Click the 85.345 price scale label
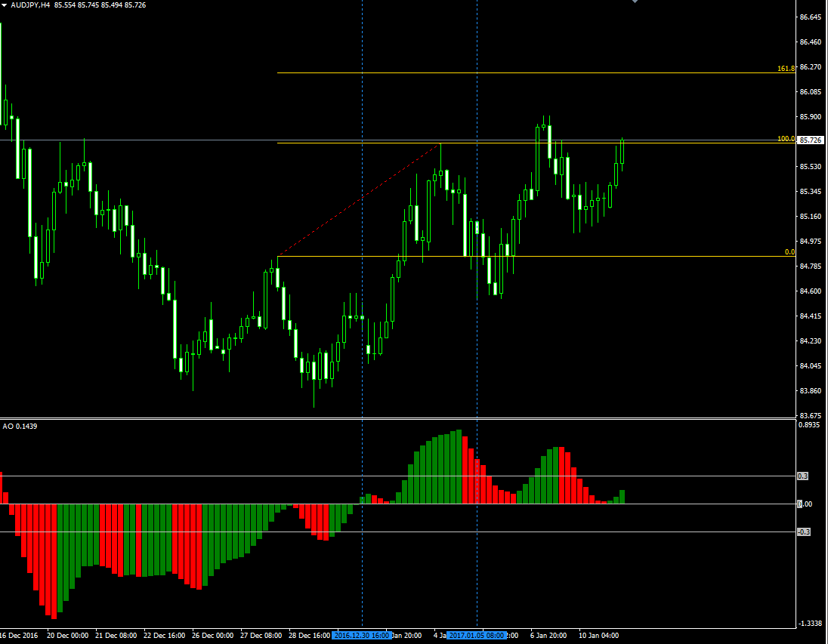Viewport: 828px width, 644px height. (811, 192)
